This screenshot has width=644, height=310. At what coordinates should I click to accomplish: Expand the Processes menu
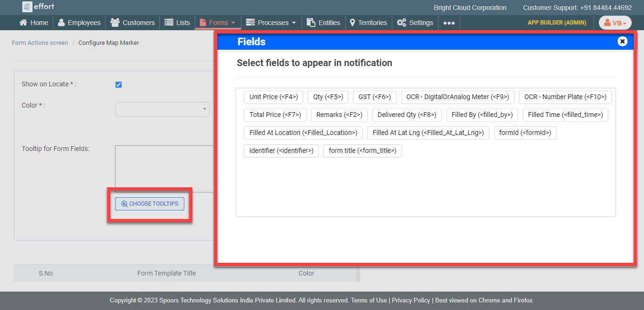(271, 23)
